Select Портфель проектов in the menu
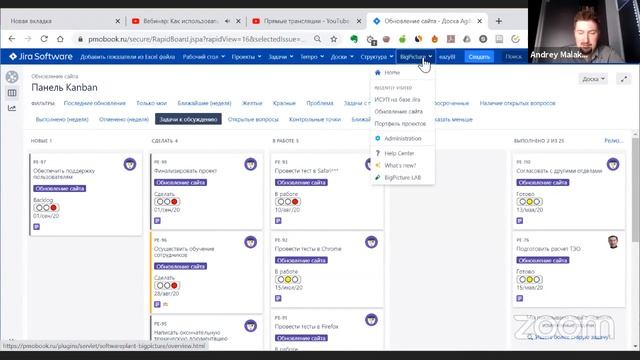The height and width of the screenshot is (360, 640). pos(400,124)
